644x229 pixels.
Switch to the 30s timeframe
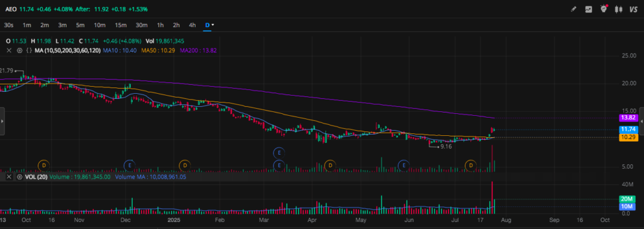click(9, 25)
